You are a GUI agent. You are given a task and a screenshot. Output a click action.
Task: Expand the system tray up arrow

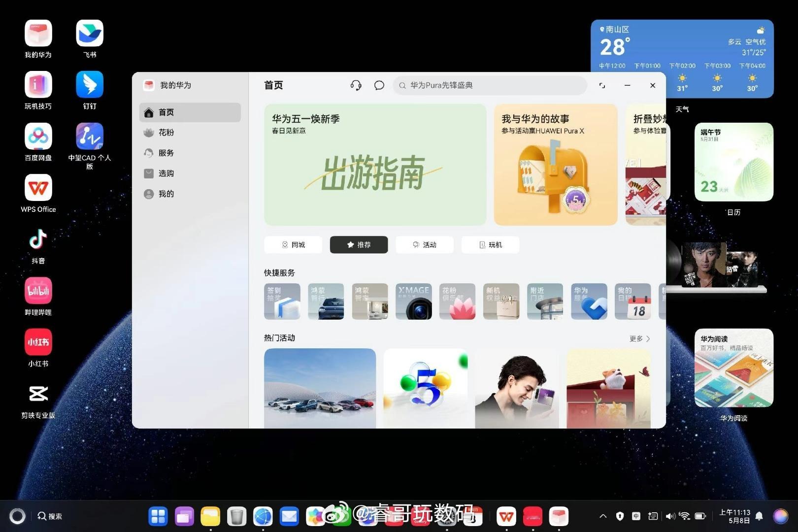[x=603, y=516]
